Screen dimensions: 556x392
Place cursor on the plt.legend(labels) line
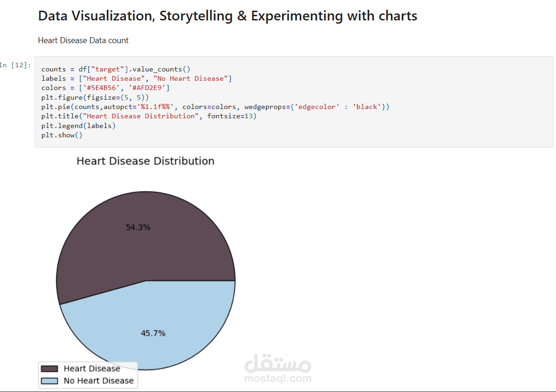point(78,125)
